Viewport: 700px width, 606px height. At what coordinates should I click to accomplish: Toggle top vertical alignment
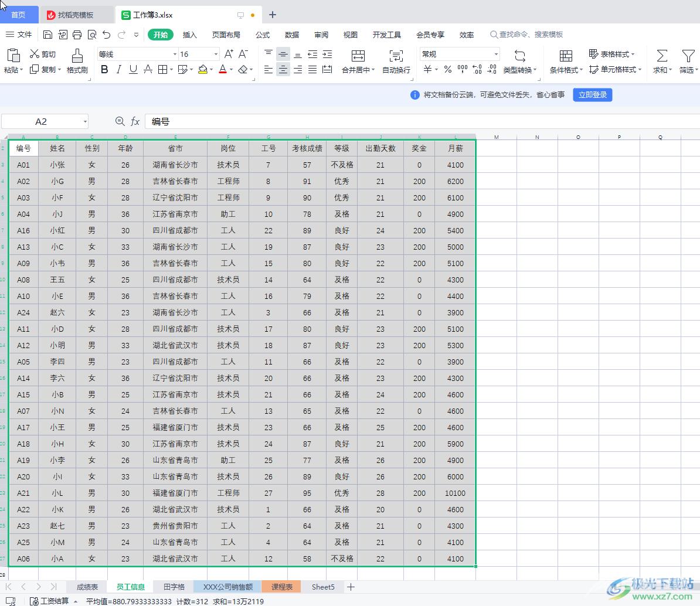pos(269,54)
